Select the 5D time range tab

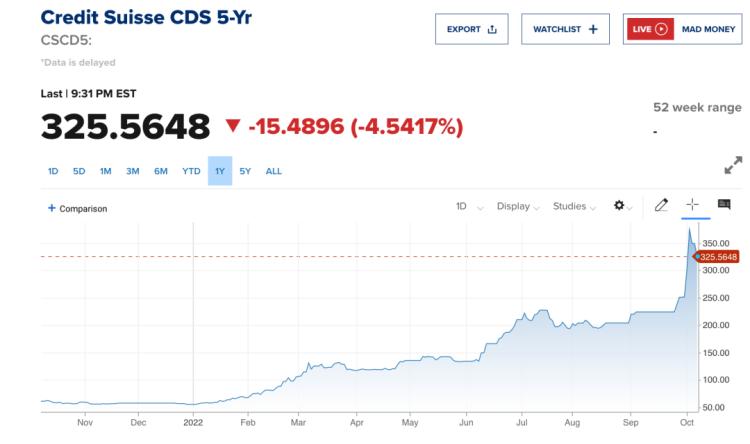(x=79, y=171)
